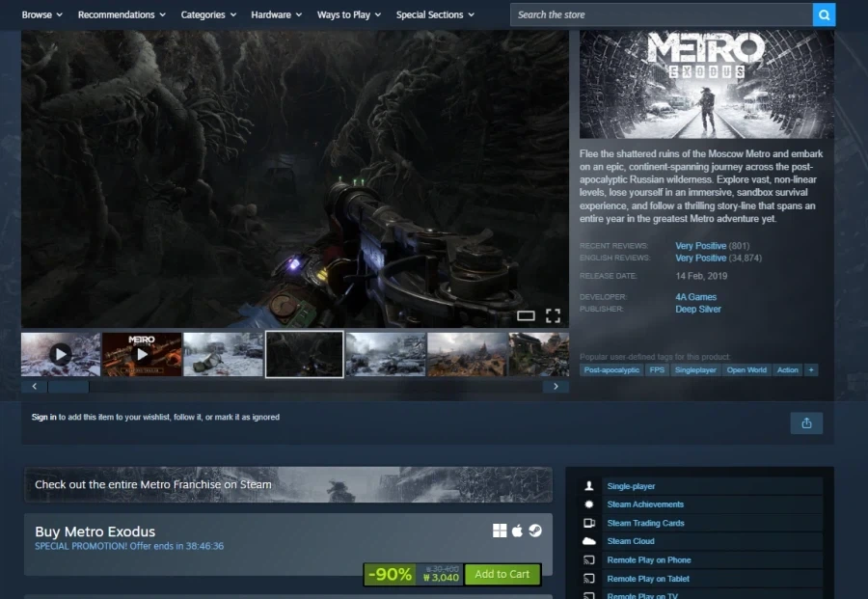Click the Single-player person icon
Screen dimensions: 868x599
tap(589, 486)
